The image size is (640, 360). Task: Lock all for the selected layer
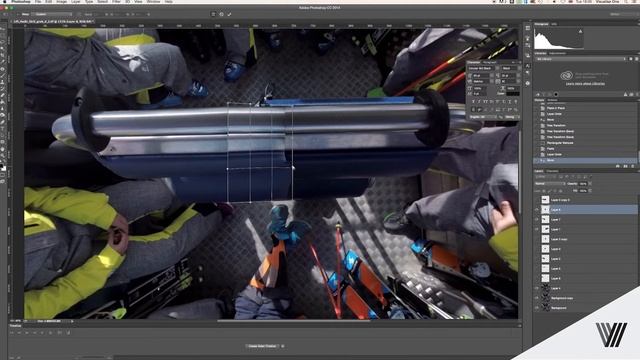(561, 191)
